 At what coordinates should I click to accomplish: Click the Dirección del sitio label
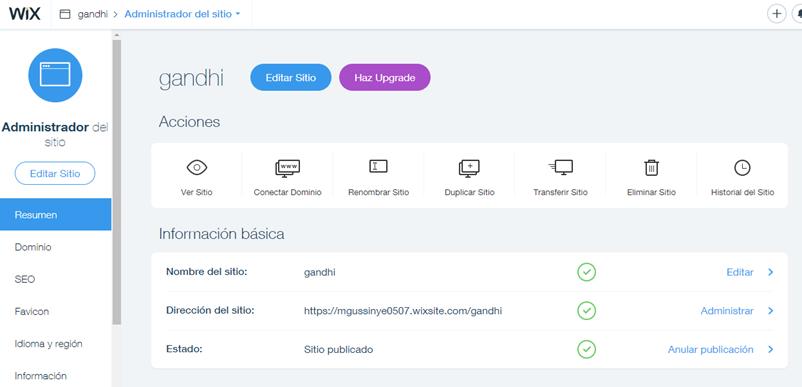tap(210, 310)
